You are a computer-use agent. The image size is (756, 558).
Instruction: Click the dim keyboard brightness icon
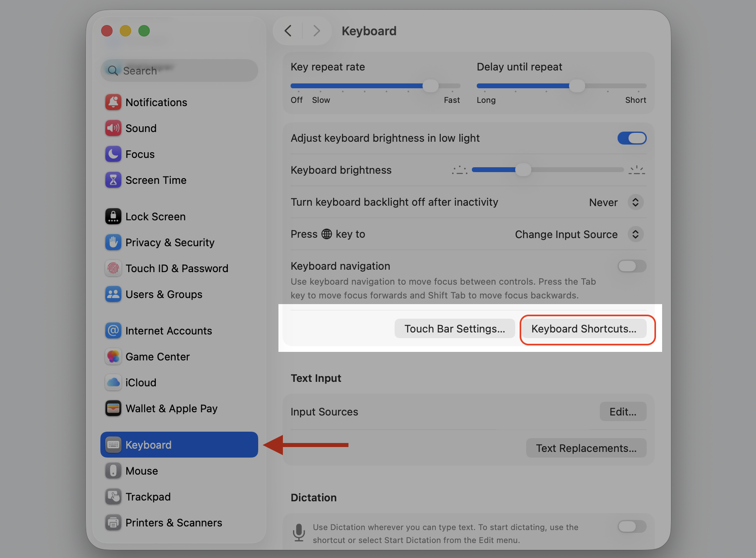(460, 170)
